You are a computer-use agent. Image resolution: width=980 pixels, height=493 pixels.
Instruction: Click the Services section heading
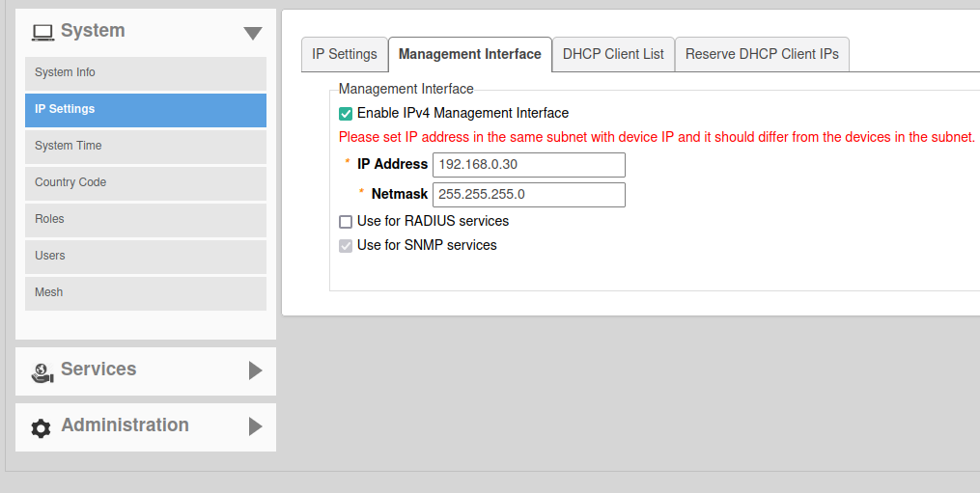click(98, 370)
